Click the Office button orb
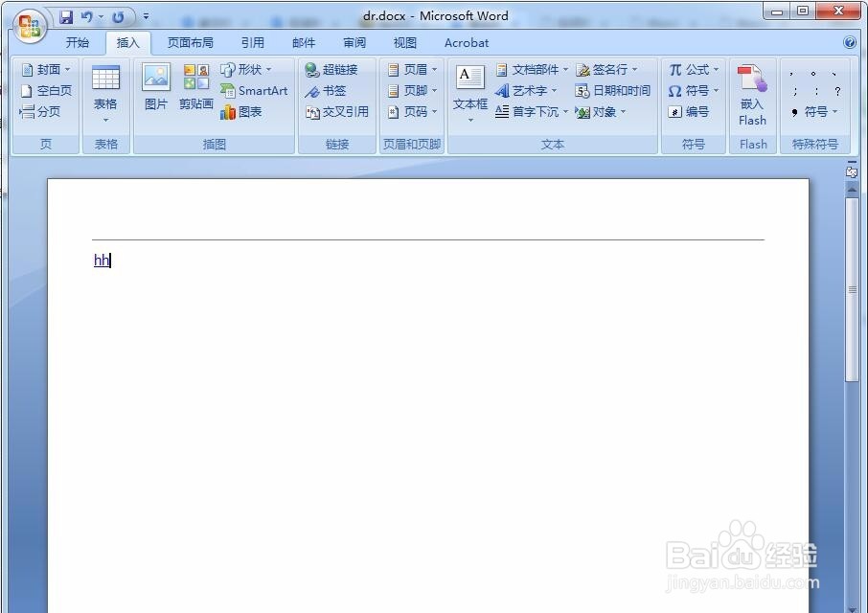The width and height of the screenshot is (868, 613). 30,26
